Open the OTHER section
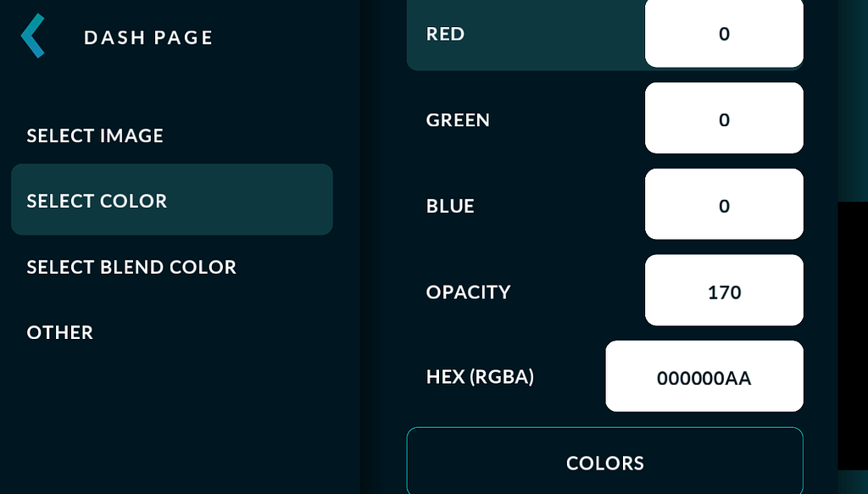868x494 pixels. 59,332
